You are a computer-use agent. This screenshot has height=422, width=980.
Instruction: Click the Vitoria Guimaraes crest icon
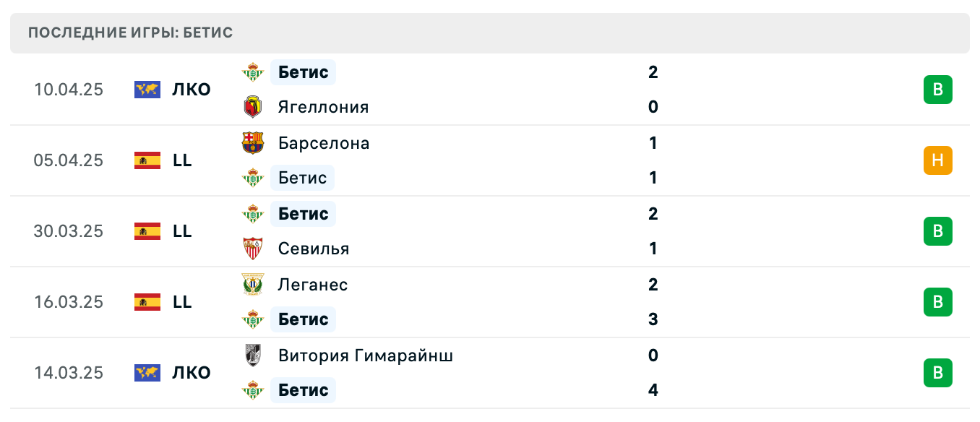tap(252, 355)
